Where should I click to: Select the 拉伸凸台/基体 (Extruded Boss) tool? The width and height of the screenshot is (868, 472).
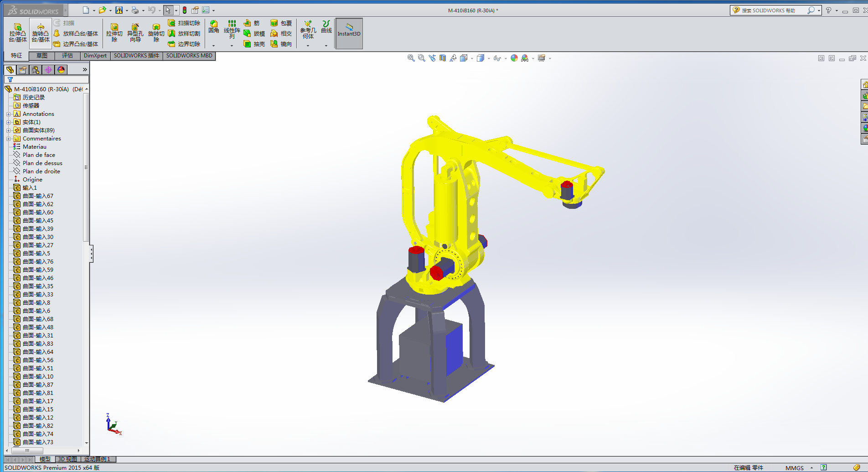pos(17,33)
